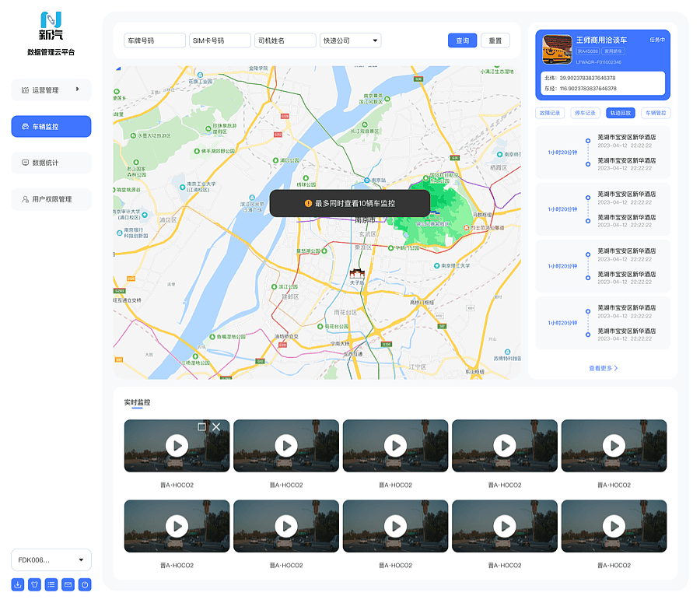Click the 实时监控 section tab
Screen dimensions: 700x603
click(x=137, y=402)
